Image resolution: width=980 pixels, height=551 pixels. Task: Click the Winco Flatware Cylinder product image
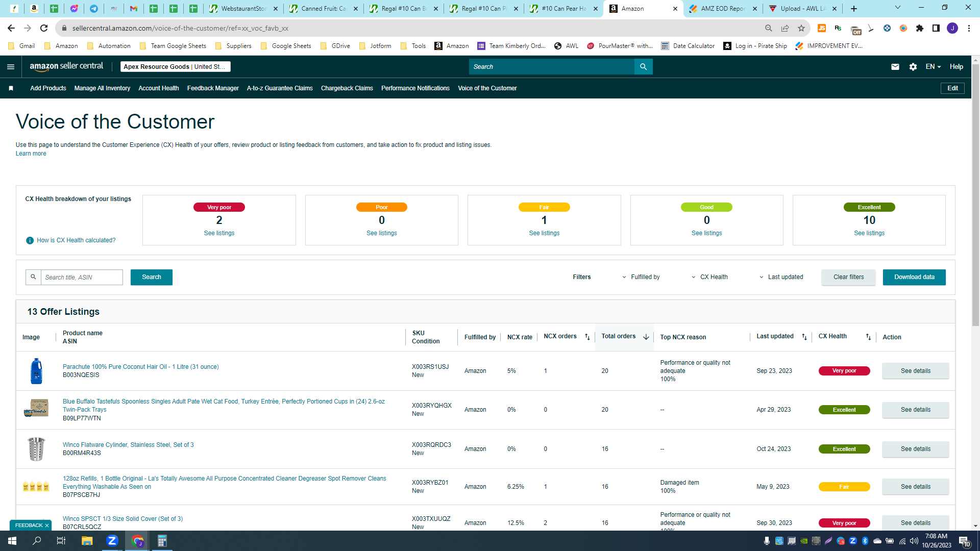pyautogui.click(x=36, y=449)
